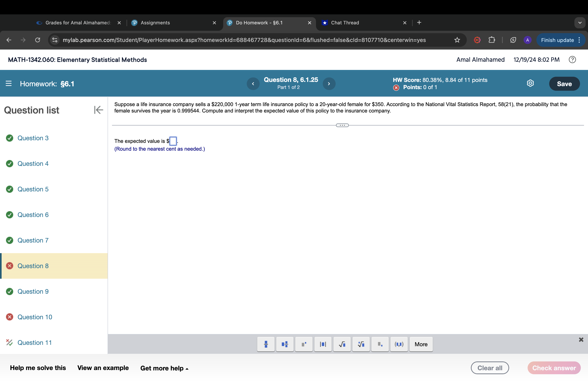Viewport: 588px width, 382px height.
Task: Open More math symbols palette
Action: [421, 344]
